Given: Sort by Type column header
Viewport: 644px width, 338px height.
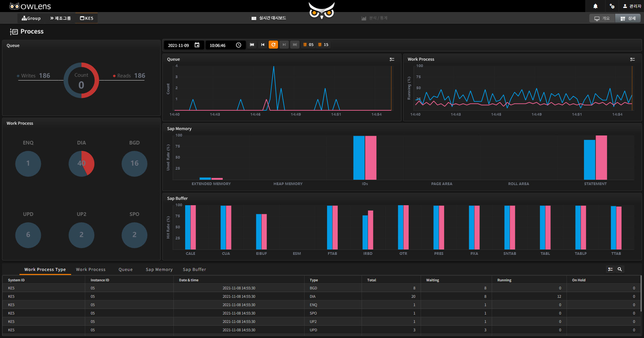Looking at the screenshot, I should tap(333, 280).
